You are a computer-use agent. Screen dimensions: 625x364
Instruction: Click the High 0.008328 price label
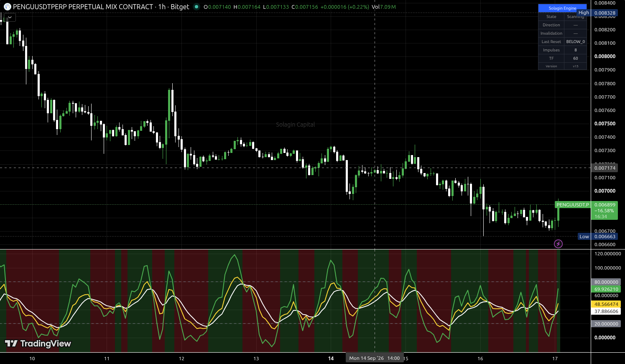597,13
